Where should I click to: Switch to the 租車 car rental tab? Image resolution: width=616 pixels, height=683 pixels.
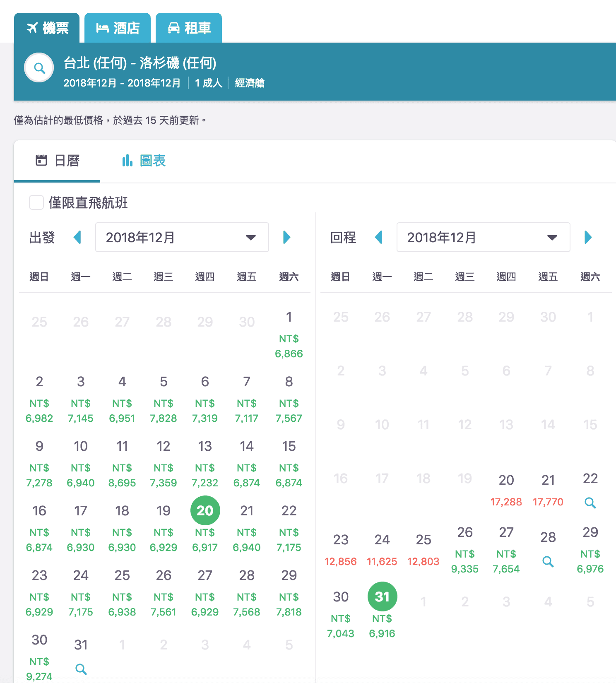(189, 28)
